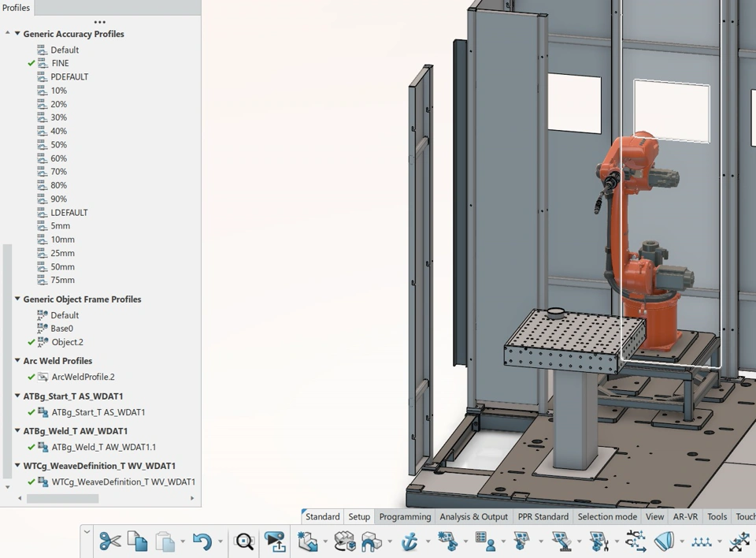Open the View tab
756x558 pixels.
pos(654,516)
